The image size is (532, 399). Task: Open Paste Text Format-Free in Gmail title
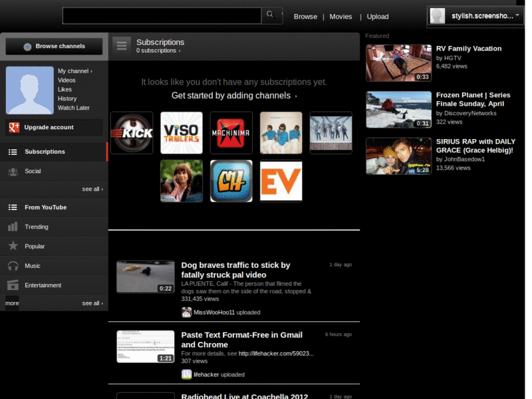pyautogui.click(x=242, y=340)
